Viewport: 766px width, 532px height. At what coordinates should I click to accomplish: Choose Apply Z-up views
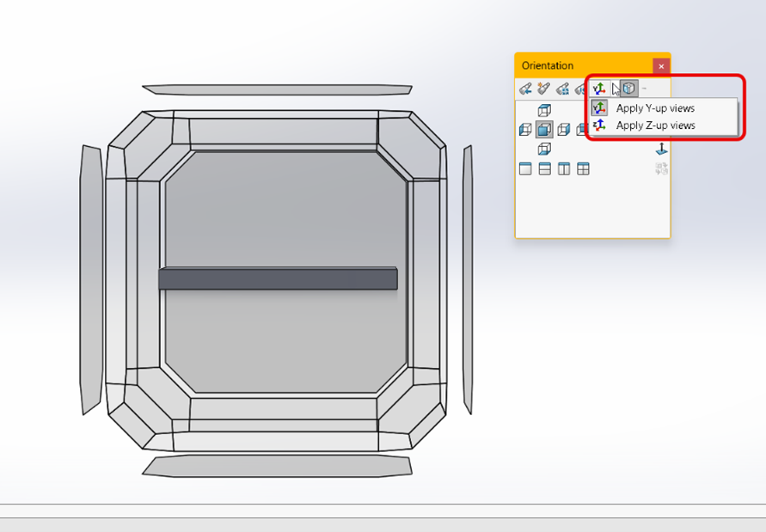click(664, 125)
